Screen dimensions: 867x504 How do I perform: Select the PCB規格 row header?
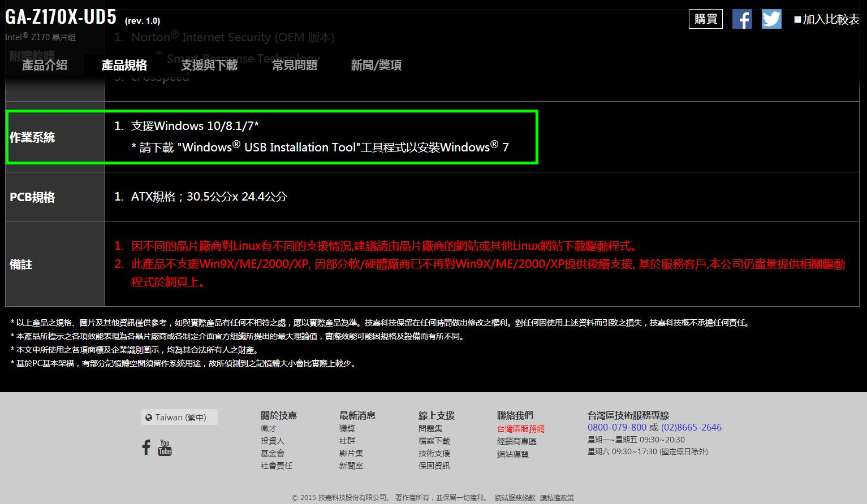(x=32, y=197)
